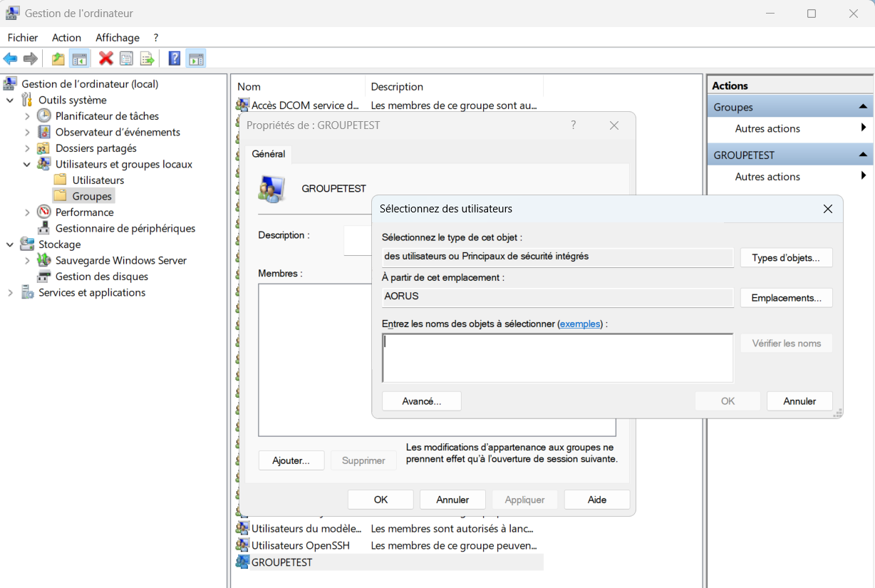Click the Export list toolbar icon
This screenshot has height=588, width=875.
[x=147, y=58]
